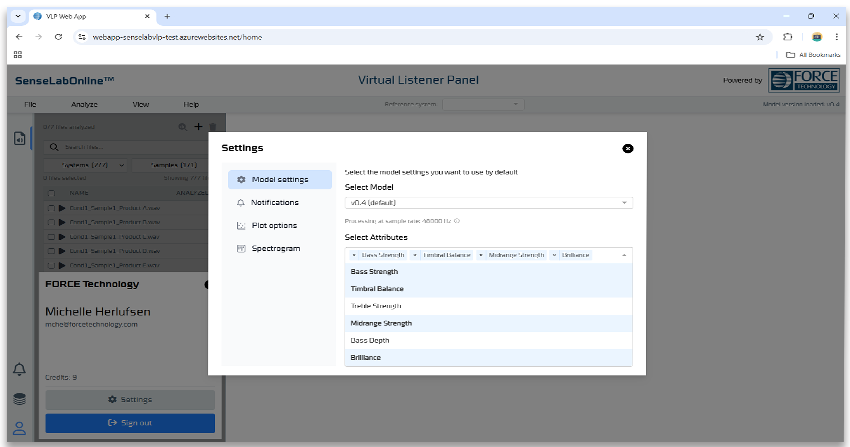Viewport: 850px width, 447px height.
Task: Open the browser extensions puzzle icon
Action: pos(788,37)
